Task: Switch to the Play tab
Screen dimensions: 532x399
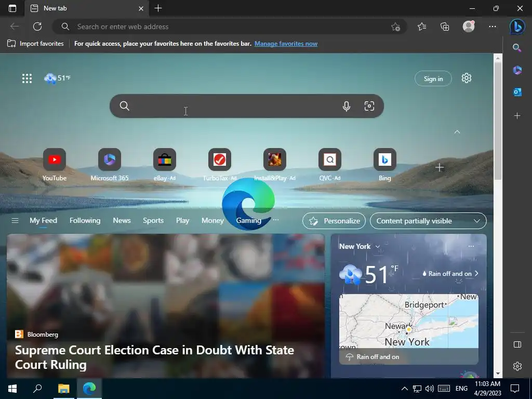Action: tap(182, 220)
